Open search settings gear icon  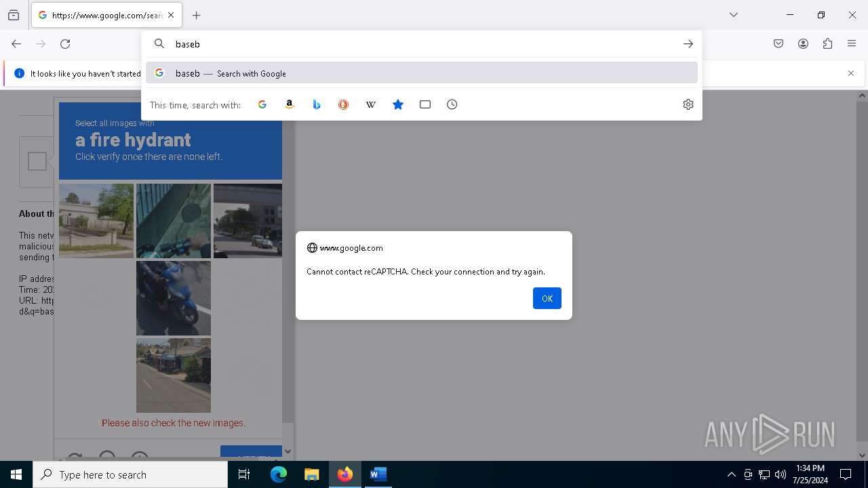pyautogui.click(x=688, y=104)
